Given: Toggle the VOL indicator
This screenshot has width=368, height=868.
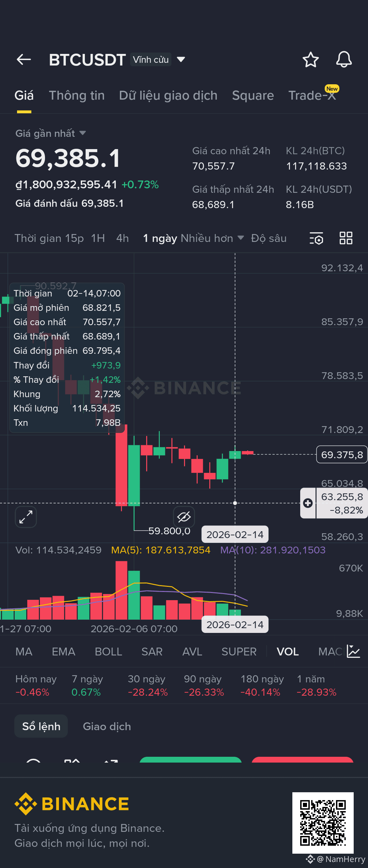Looking at the screenshot, I should click(288, 652).
